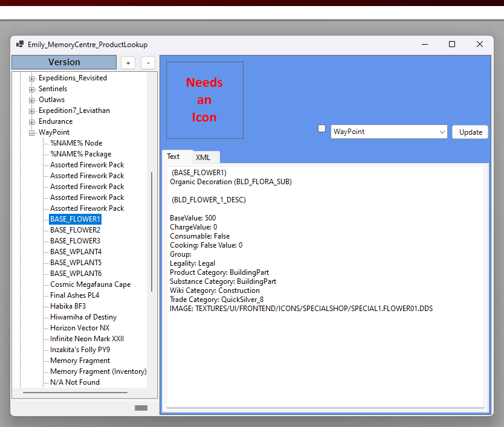Select the Expeditions_Revisited tree item

click(73, 78)
